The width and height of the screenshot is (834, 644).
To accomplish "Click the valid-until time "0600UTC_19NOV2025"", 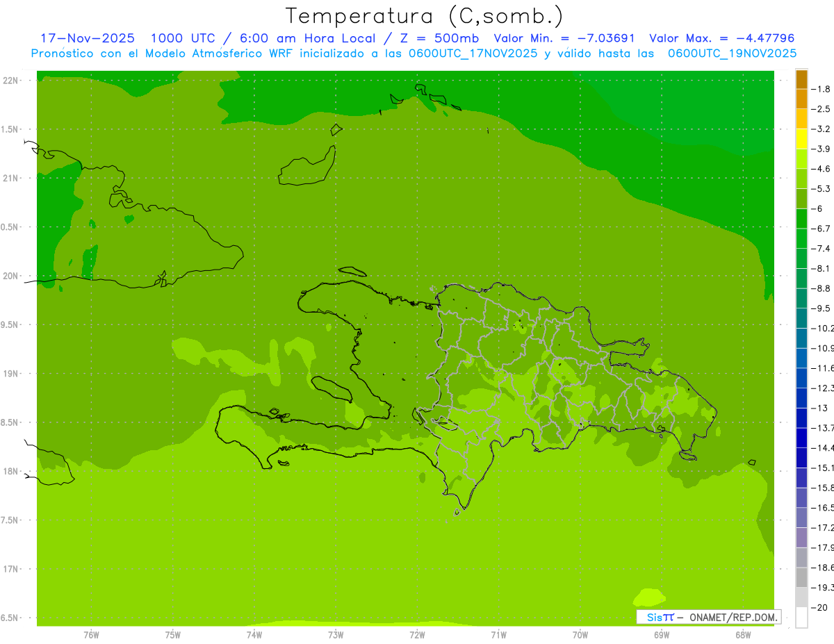I will coord(732,53).
